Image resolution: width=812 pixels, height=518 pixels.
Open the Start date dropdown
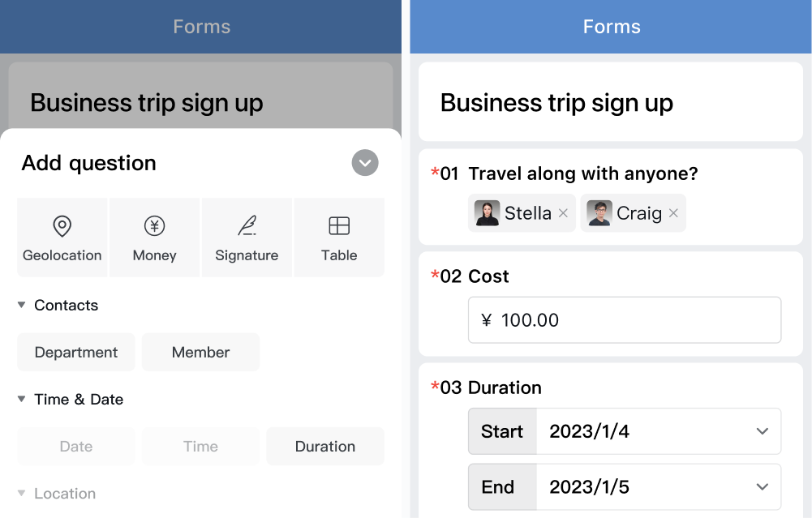625,431
